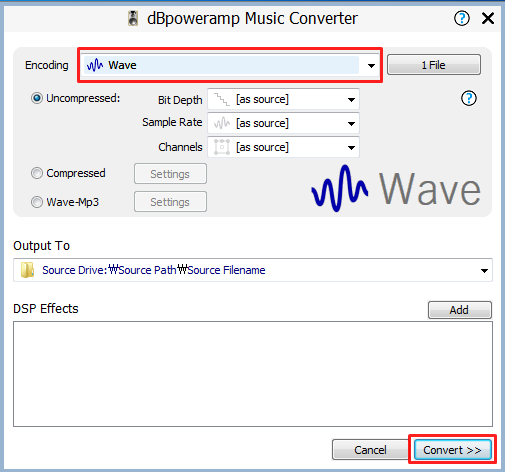The height and width of the screenshot is (472, 505).
Task: Select the Wave-Mp3 radio button
Action: 37,202
